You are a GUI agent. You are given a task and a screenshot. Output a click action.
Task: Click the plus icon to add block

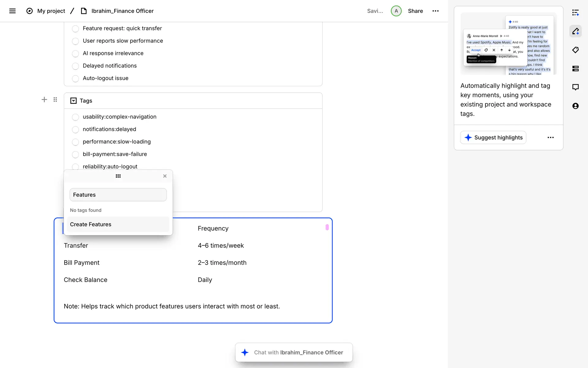point(44,100)
